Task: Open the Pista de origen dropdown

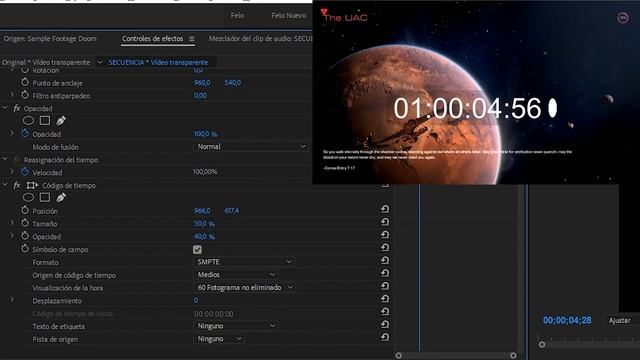Action: [219, 339]
